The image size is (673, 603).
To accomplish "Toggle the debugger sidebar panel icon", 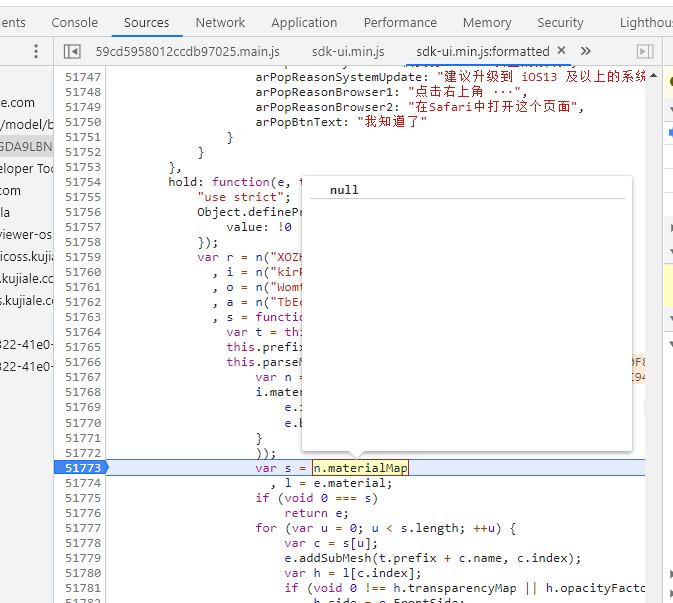I will [645, 52].
